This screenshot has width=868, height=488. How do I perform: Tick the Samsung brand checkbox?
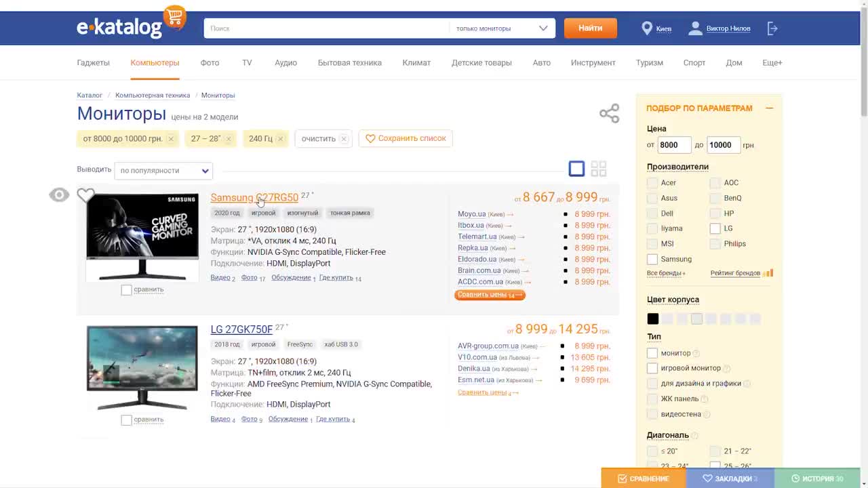coord(652,259)
